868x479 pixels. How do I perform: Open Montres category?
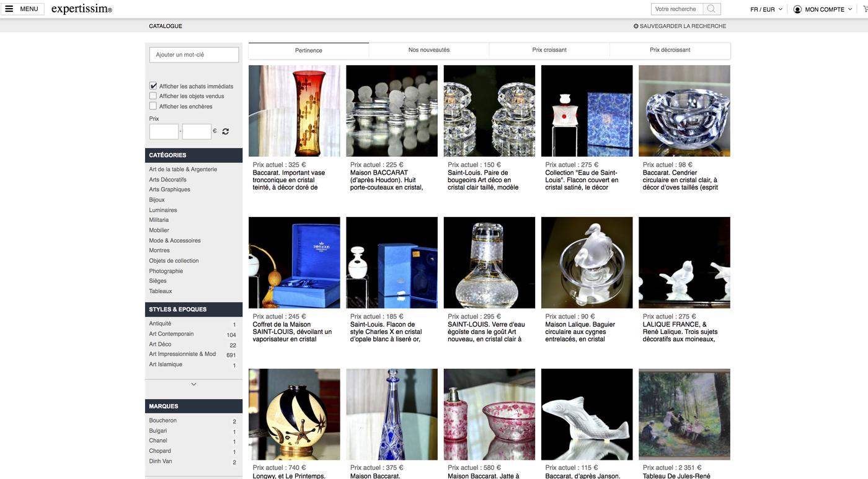[159, 250]
